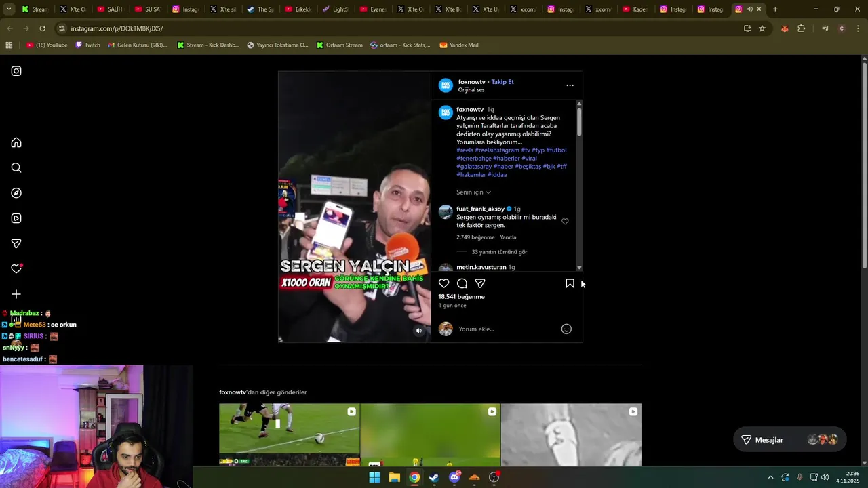
Task: Click foxnowtv profile avatar in header
Action: (x=446, y=85)
